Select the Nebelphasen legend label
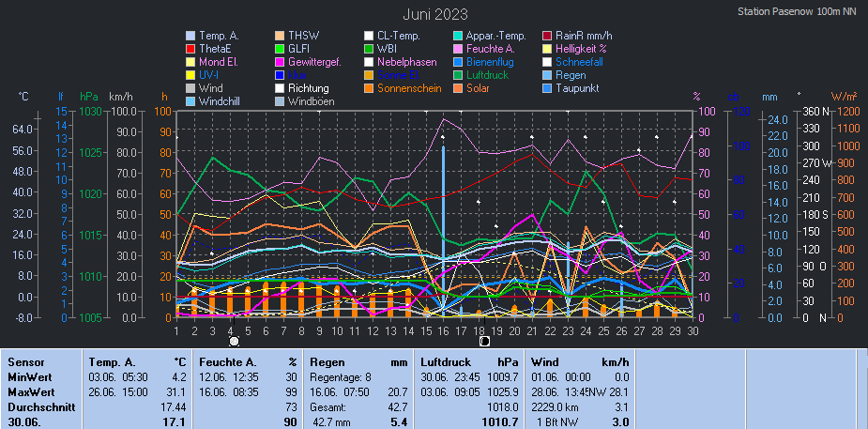This screenshot has height=429, width=868. (x=407, y=62)
